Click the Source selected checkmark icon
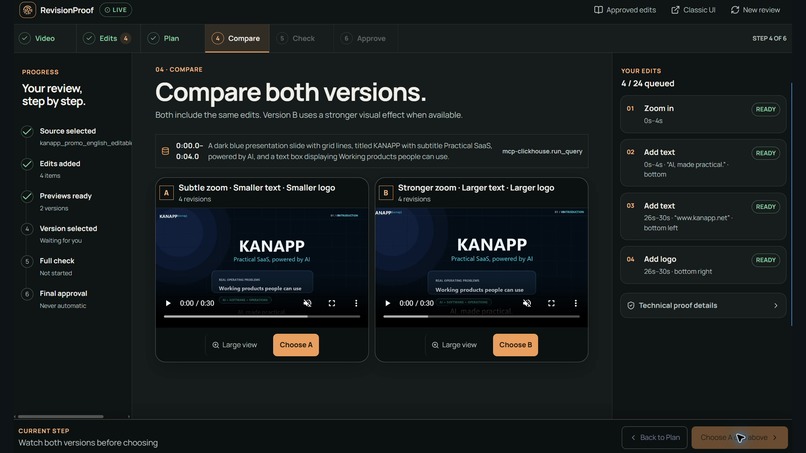The width and height of the screenshot is (806, 453). click(x=27, y=132)
